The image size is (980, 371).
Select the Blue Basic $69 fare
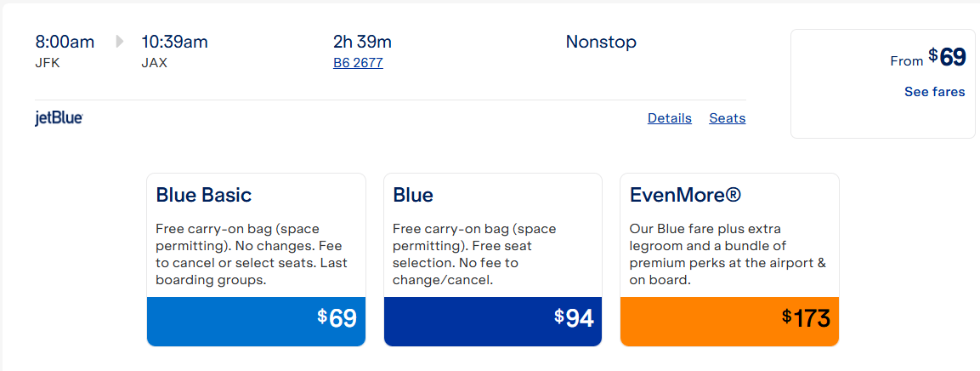click(x=256, y=322)
